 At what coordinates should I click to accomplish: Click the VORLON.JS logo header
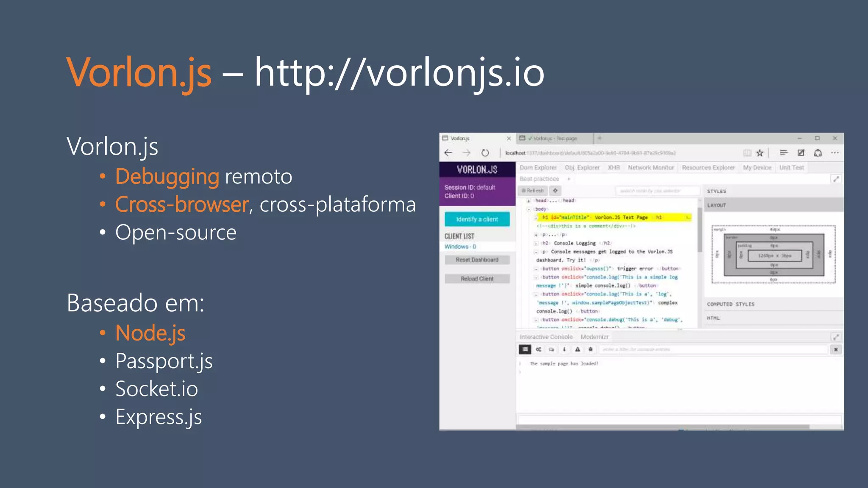(x=477, y=169)
